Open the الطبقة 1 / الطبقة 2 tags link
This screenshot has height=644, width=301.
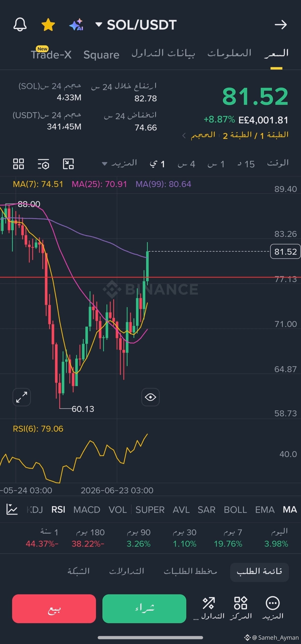pos(256,135)
